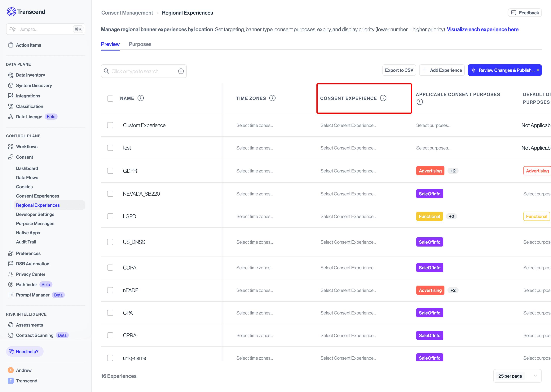Check the test row checkbox
This screenshot has height=392, width=551.
110,148
